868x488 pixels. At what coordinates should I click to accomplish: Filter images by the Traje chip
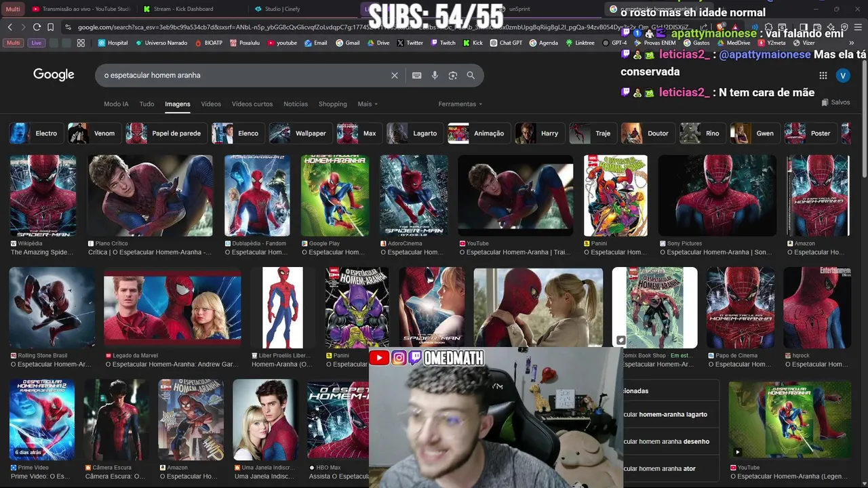tap(592, 134)
